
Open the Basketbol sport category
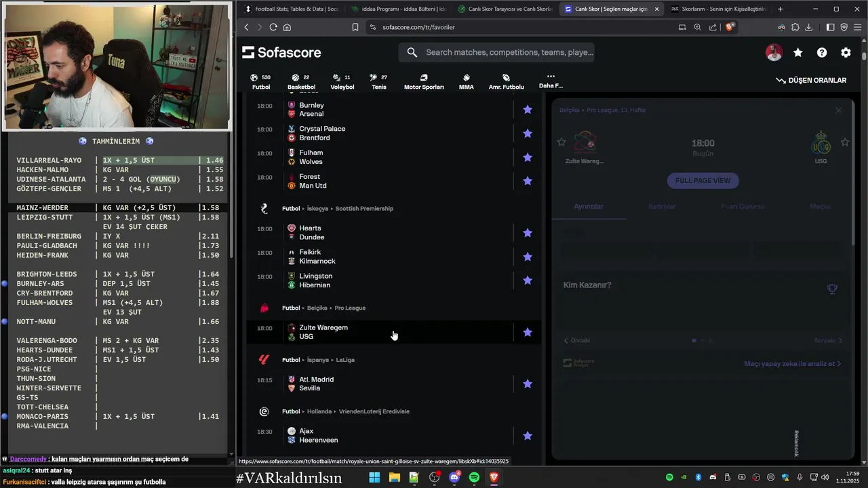[301, 82]
